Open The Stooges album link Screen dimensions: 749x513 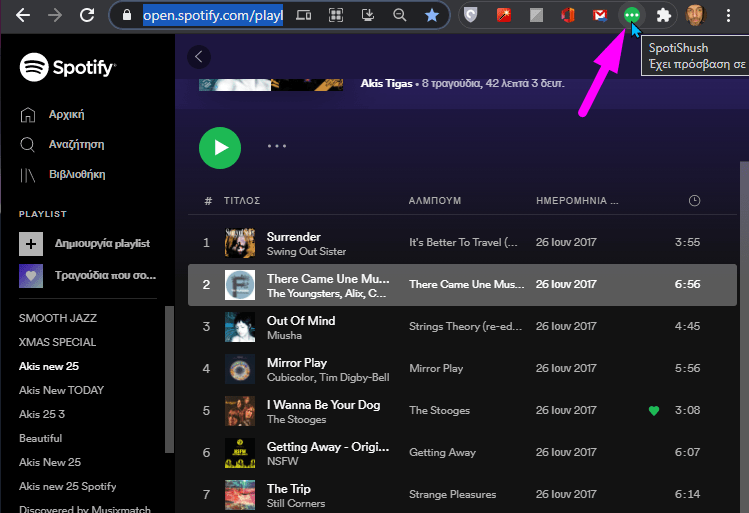[439, 410]
